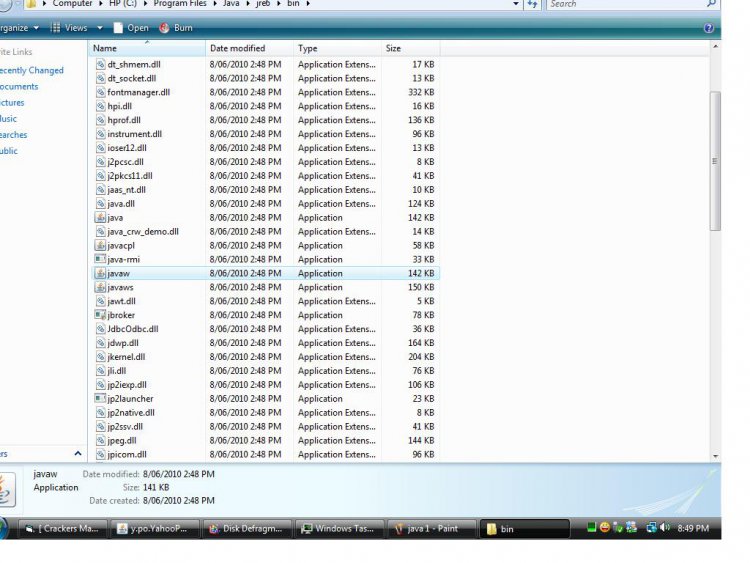The image size is (750, 563).
Task: Select the jkernel.dll file name
Action: pyautogui.click(x=126, y=357)
